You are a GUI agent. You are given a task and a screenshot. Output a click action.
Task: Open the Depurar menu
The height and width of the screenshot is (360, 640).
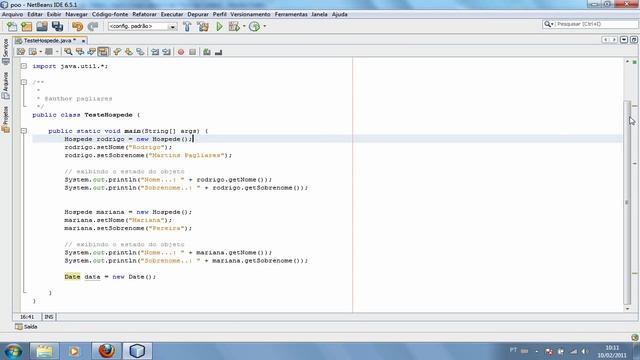point(198,14)
